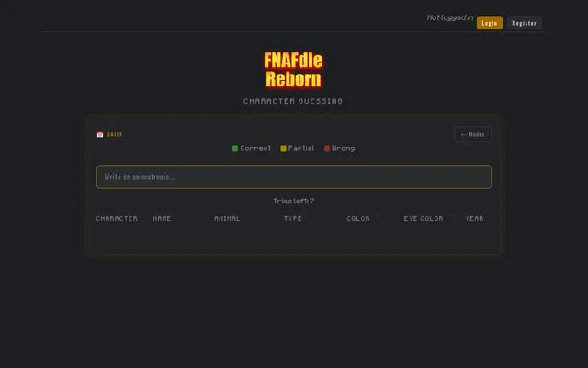Screen dimensions: 588x368
Task: Click the Register button
Action: pos(525,23)
